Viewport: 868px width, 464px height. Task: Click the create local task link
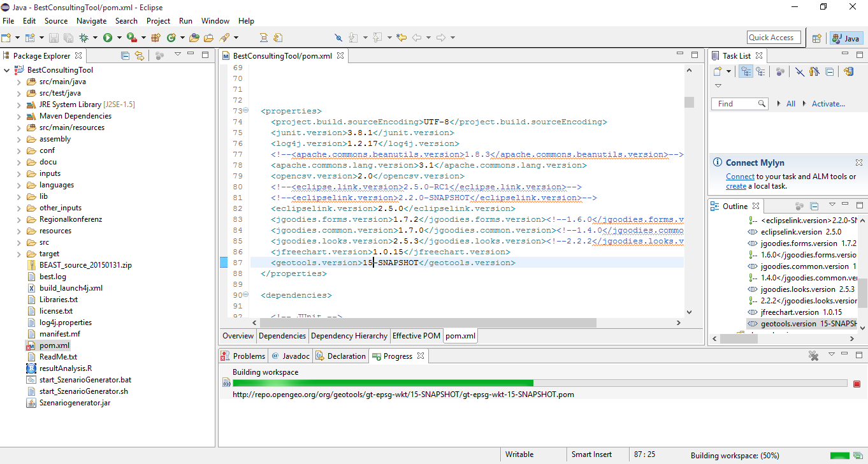click(x=736, y=186)
